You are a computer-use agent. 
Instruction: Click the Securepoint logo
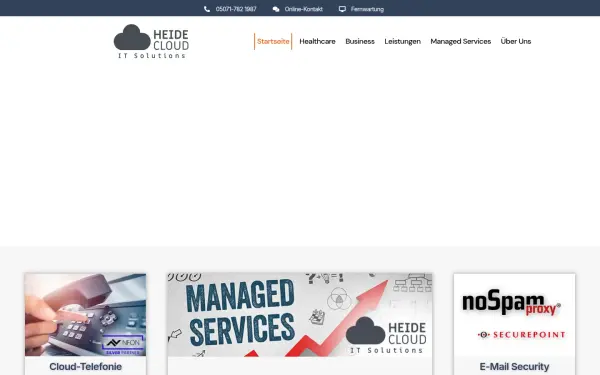[522, 335]
